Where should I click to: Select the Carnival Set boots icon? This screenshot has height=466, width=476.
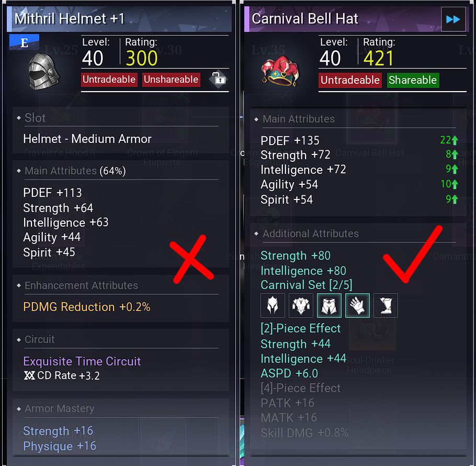[386, 305]
